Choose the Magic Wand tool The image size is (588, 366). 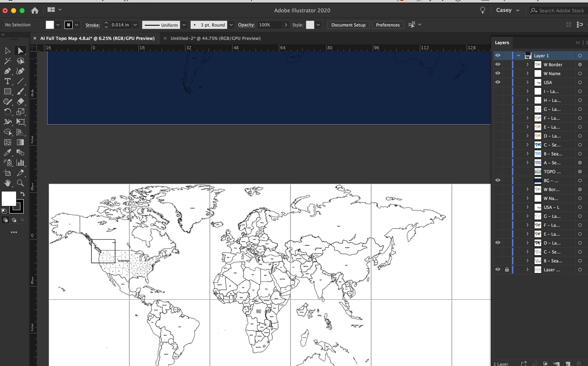click(7, 61)
